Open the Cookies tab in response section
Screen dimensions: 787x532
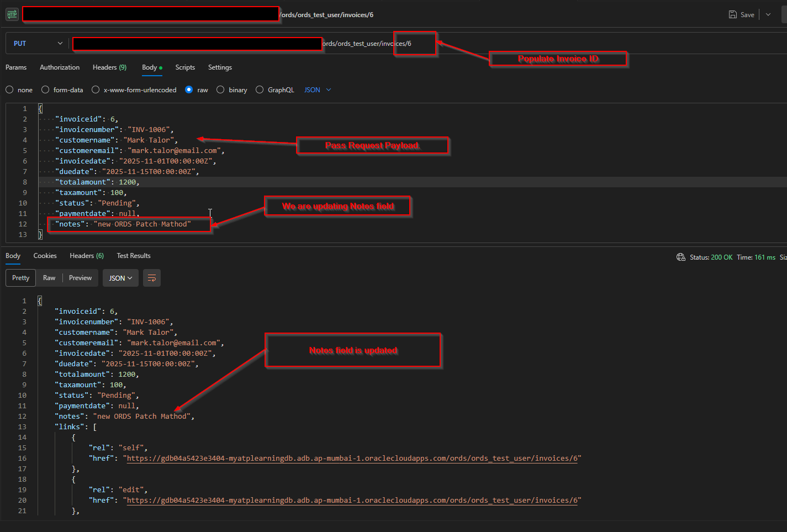pyautogui.click(x=45, y=255)
